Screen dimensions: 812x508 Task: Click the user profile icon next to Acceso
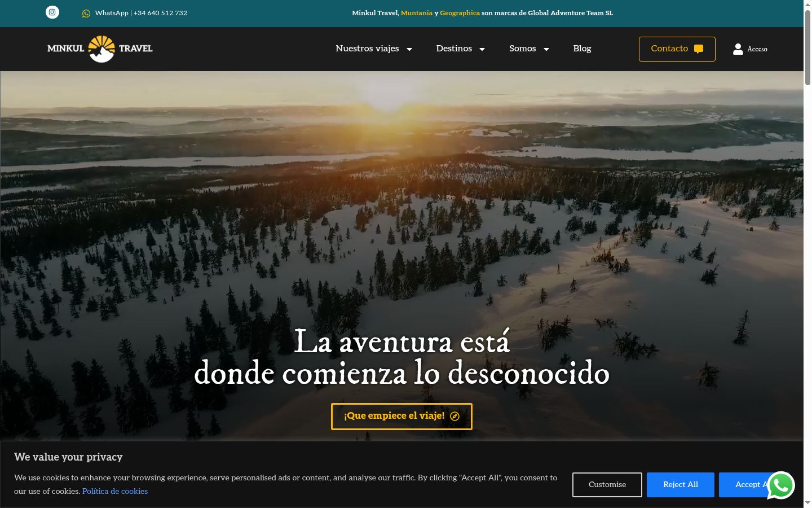[x=738, y=49]
